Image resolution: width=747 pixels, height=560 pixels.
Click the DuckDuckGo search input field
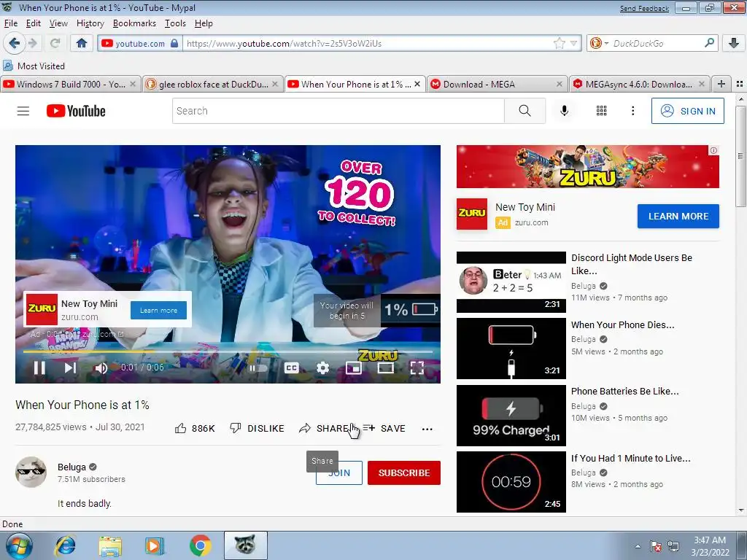[x=657, y=43]
